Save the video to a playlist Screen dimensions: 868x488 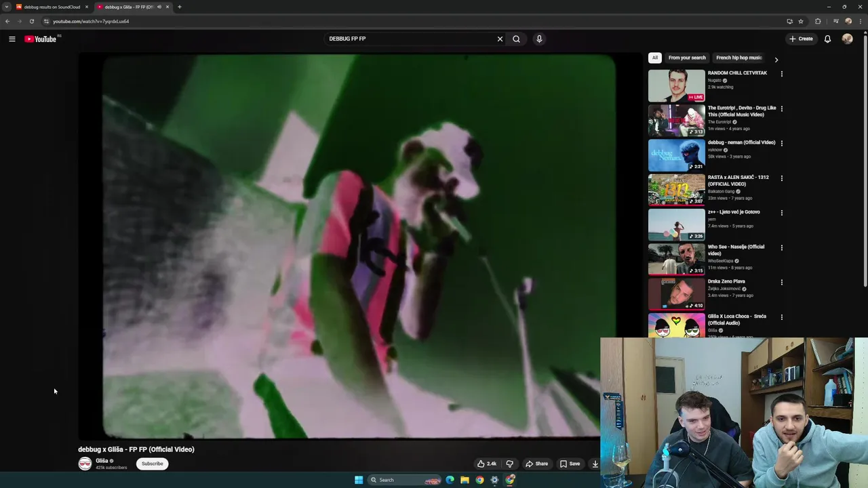pos(570,464)
